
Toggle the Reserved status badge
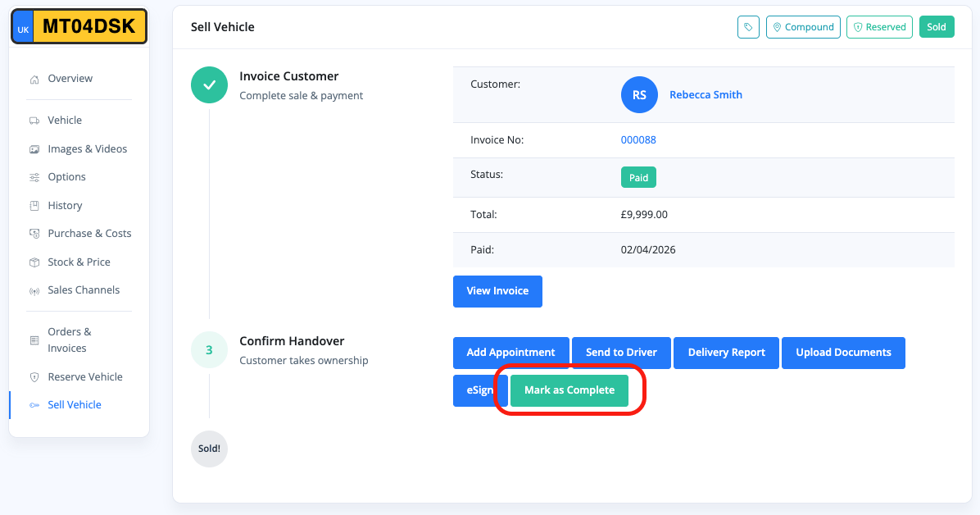click(879, 27)
